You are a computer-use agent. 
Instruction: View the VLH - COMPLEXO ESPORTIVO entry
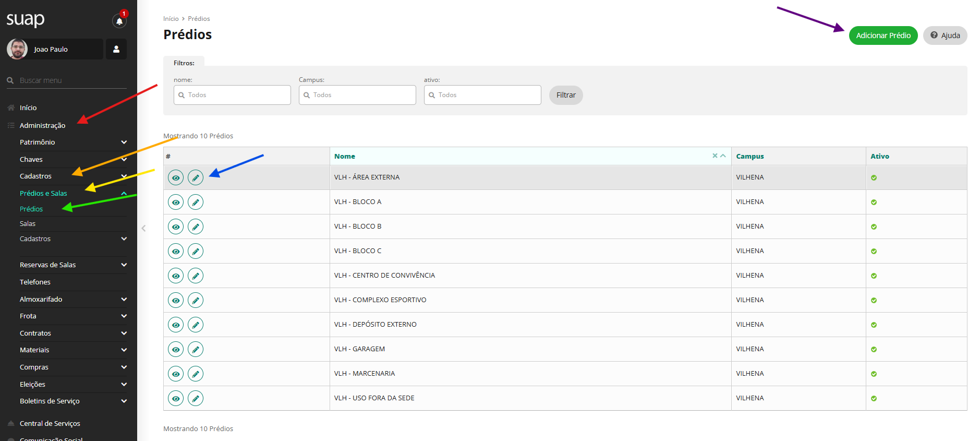176,301
